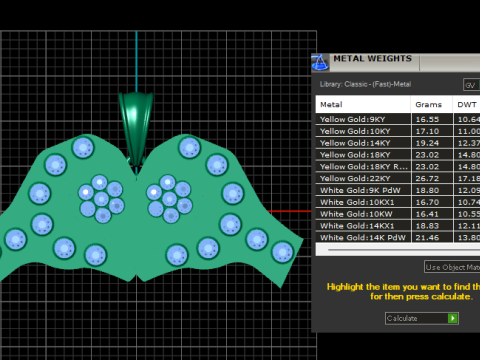Click the Metal column header
Screen dimensions: 480x360
[363, 104]
